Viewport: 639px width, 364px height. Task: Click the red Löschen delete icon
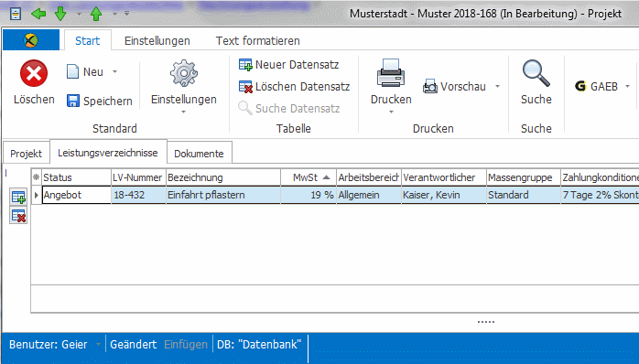pos(34,74)
